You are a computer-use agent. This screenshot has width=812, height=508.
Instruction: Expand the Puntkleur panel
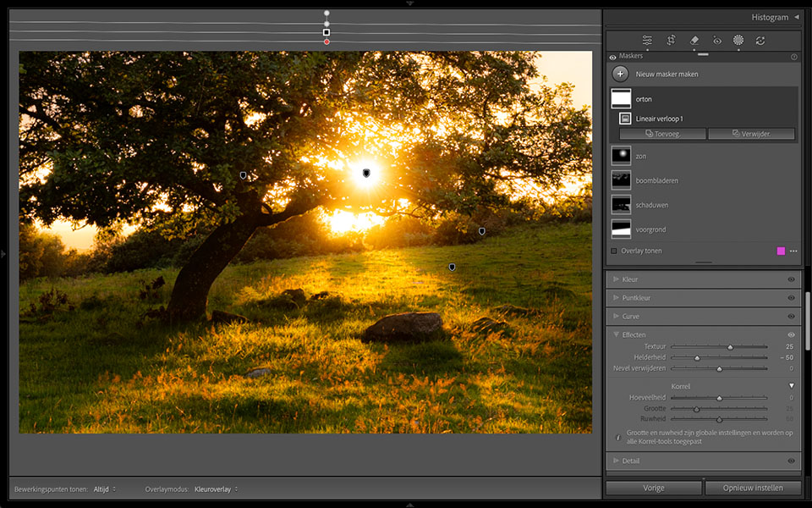617,298
